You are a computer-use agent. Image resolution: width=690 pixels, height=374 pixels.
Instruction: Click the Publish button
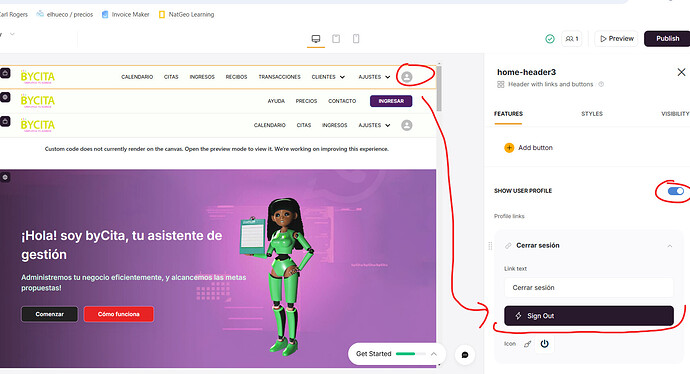(668, 39)
